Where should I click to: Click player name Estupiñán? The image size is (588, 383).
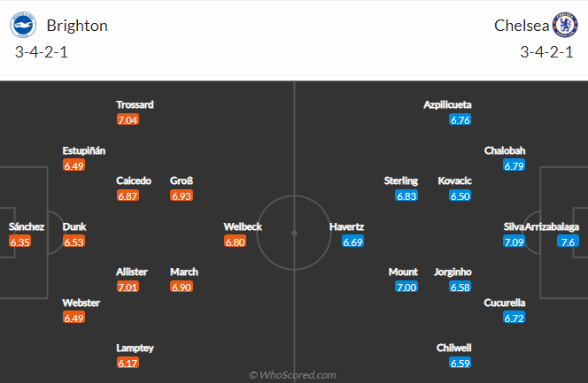click(x=84, y=150)
